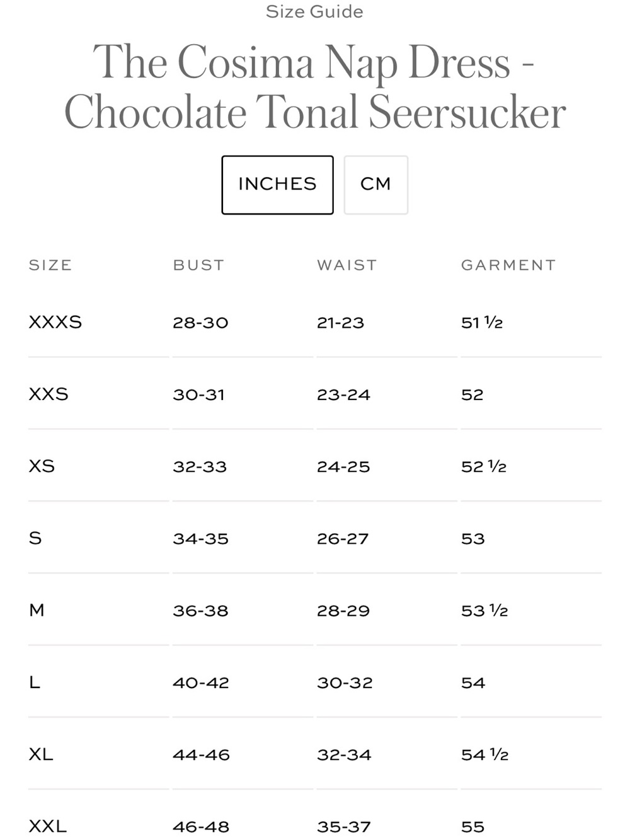Click the 28-30 bust measurement
The height and width of the screenshot is (840, 630).
(200, 323)
